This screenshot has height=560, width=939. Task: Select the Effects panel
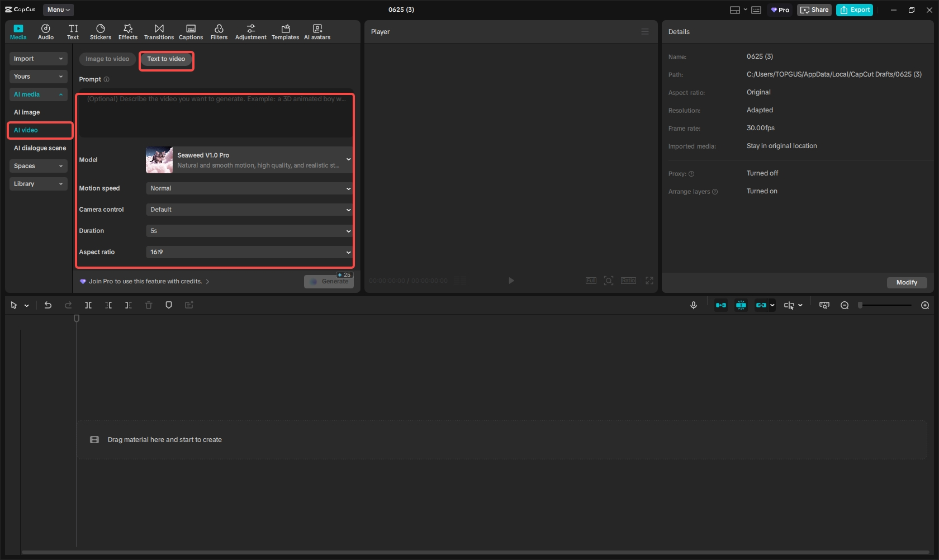128,31
